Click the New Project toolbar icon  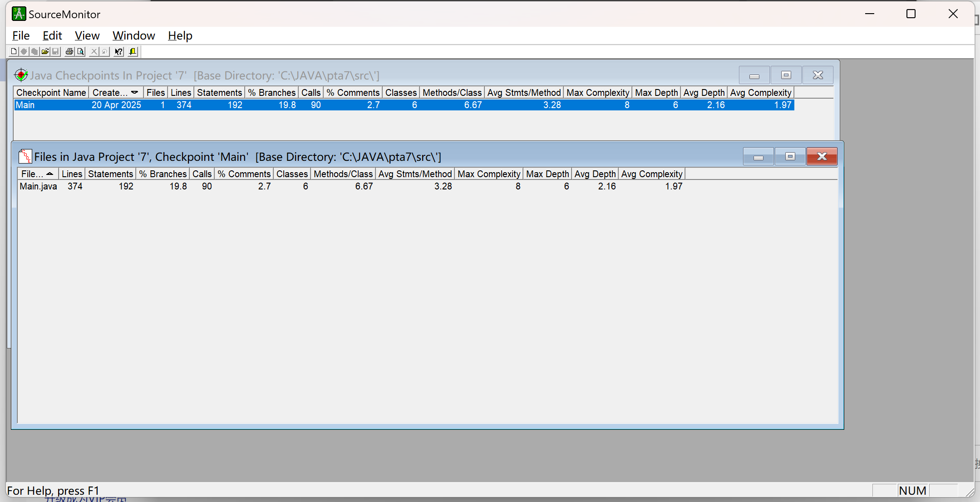tap(14, 52)
